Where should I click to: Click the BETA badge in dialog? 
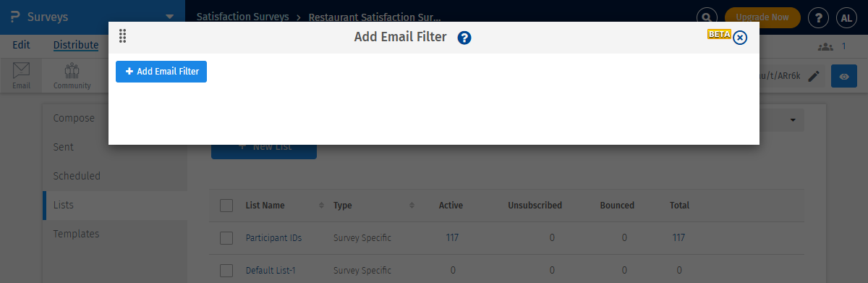click(719, 34)
